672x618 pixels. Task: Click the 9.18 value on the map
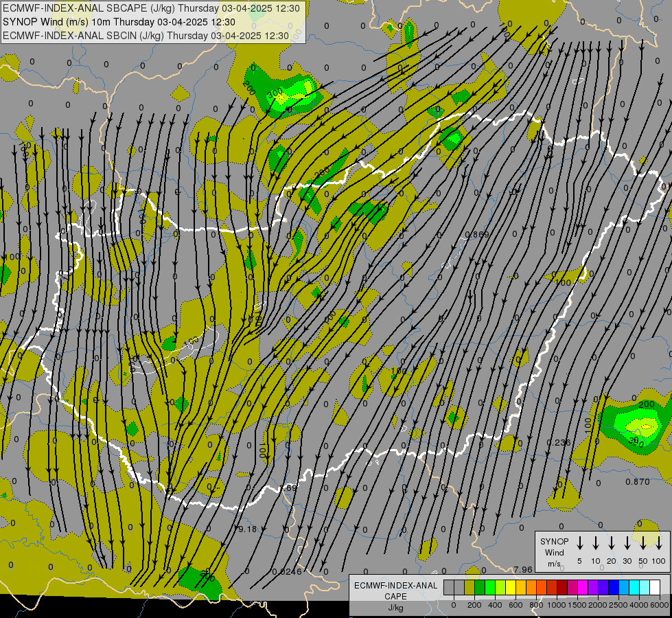[247, 529]
